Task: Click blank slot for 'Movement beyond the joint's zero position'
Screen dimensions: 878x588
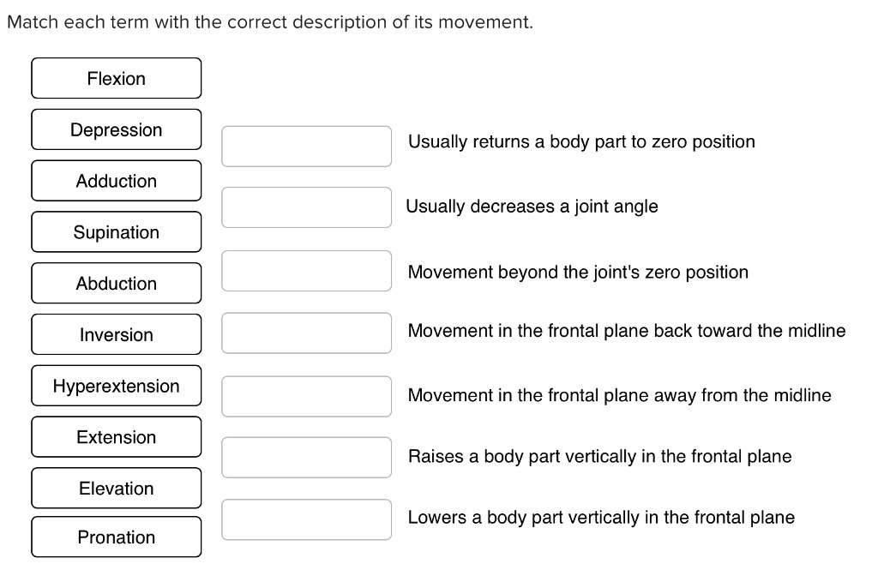Action: pyautogui.click(x=307, y=271)
